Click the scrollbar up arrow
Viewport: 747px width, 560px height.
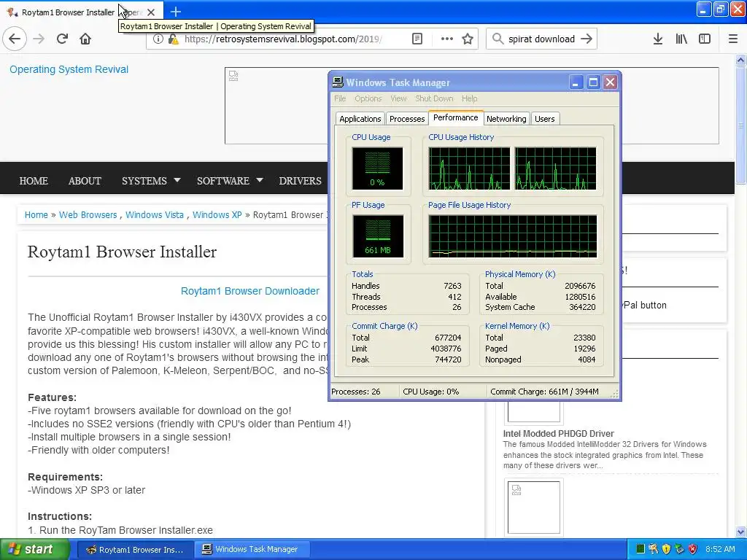pos(740,60)
